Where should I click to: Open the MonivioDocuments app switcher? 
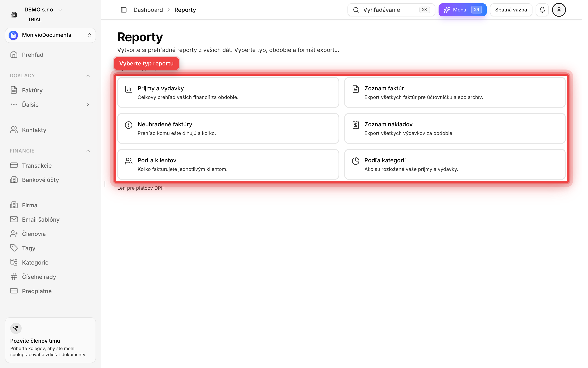50,35
